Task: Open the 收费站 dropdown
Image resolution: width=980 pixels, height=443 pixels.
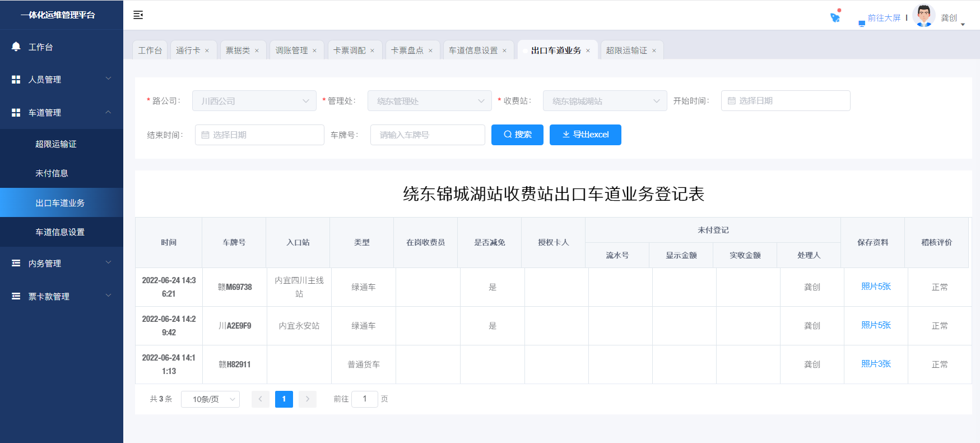Action: pyautogui.click(x=605, y=101)
